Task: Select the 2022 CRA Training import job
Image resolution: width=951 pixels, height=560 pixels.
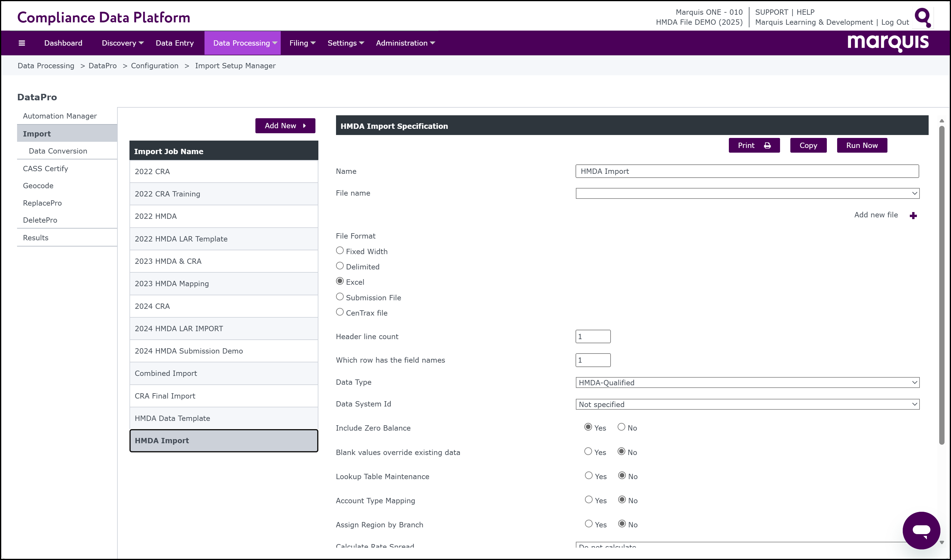Action: 224,194
